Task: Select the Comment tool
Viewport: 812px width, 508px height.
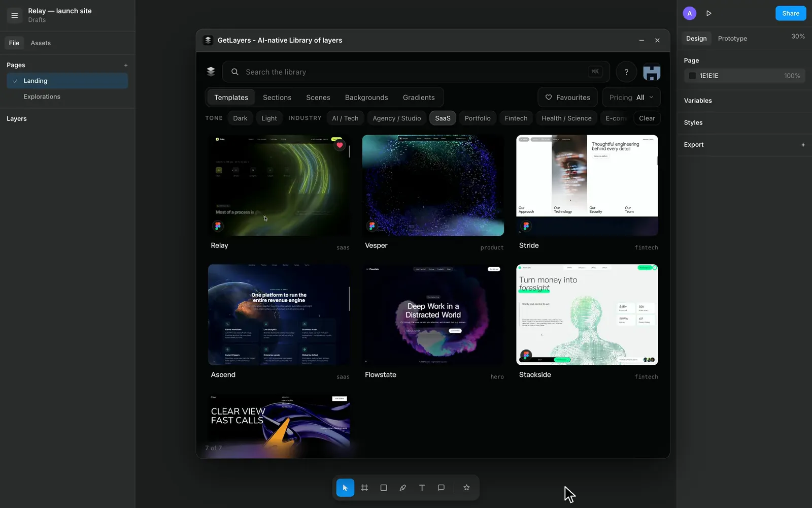Action: (x=441, y=488)
